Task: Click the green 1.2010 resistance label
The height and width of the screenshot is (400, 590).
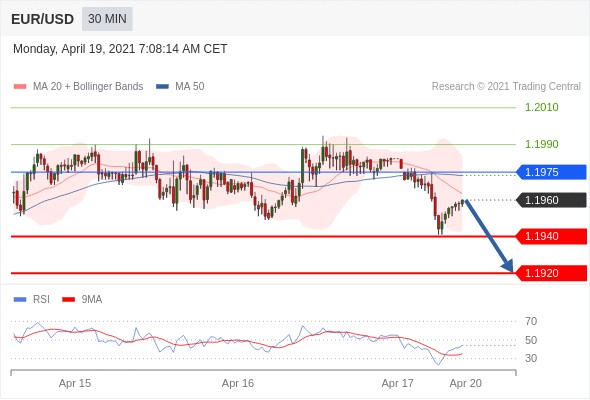Action: coord(541,108)
